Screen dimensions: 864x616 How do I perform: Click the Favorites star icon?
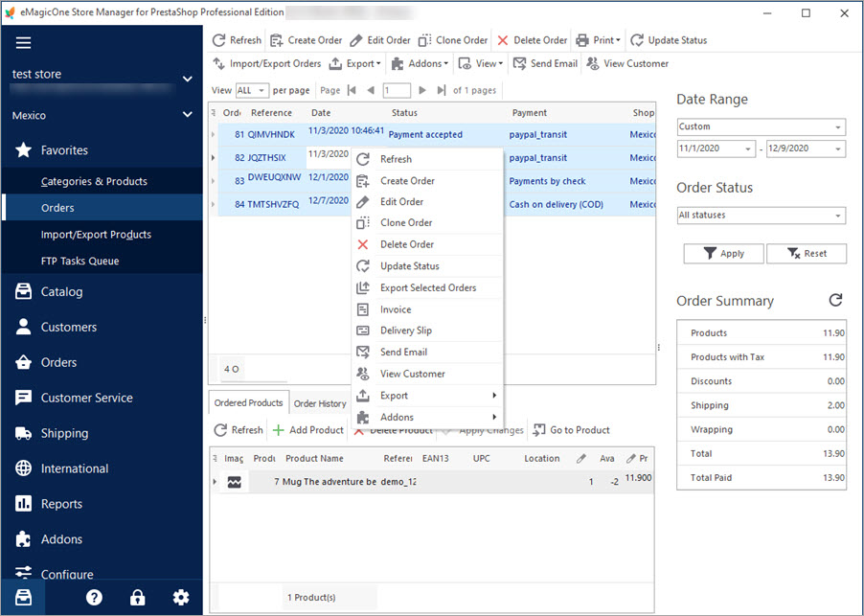point(23,149)
